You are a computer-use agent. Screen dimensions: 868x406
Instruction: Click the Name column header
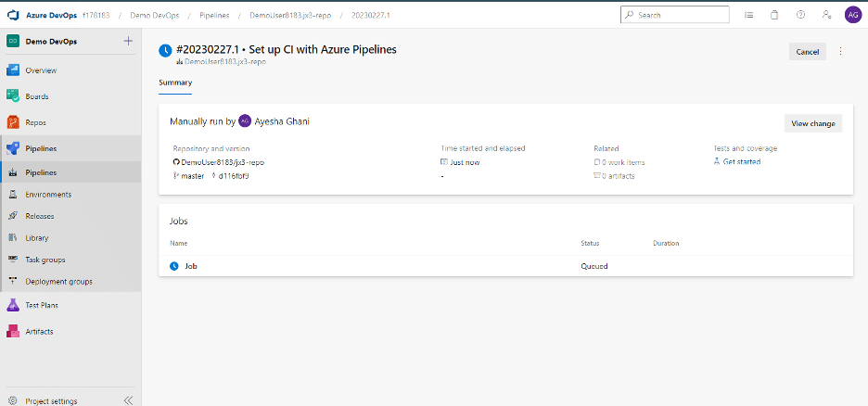tap(178, 243)
